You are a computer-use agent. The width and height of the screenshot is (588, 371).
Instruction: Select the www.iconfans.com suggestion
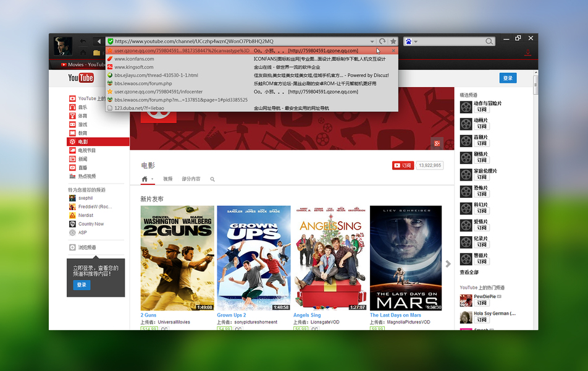pos(251,59)
